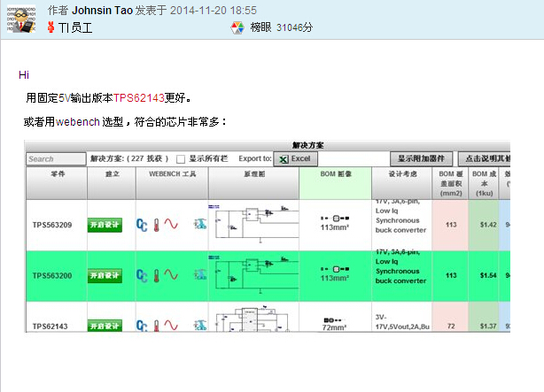Sort by BOM 成本 (1ku) column header

click(484, 183)
